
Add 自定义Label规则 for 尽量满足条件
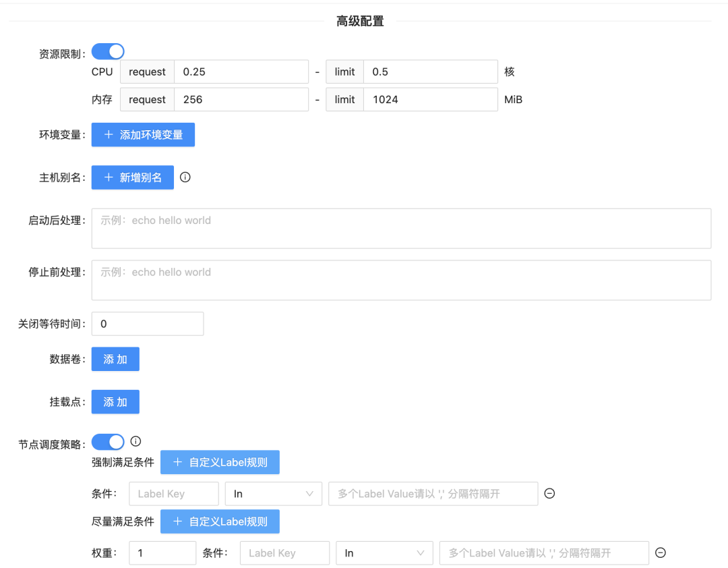coord(220,521)
